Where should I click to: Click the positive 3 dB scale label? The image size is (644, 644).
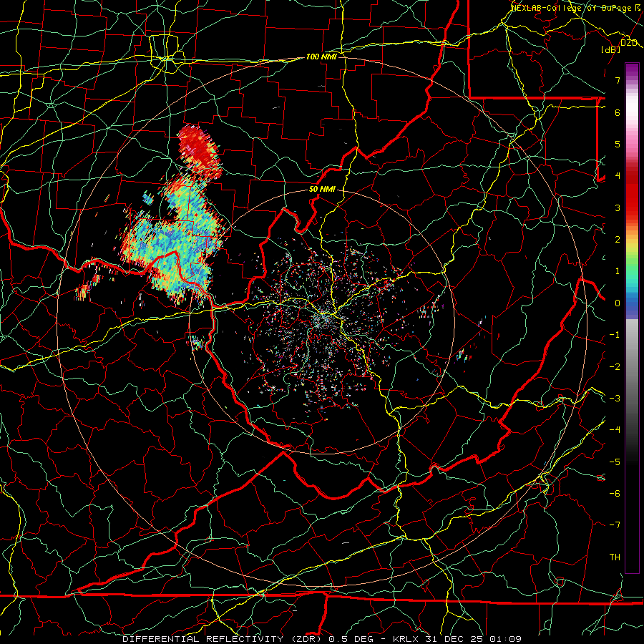click(618, 208)
